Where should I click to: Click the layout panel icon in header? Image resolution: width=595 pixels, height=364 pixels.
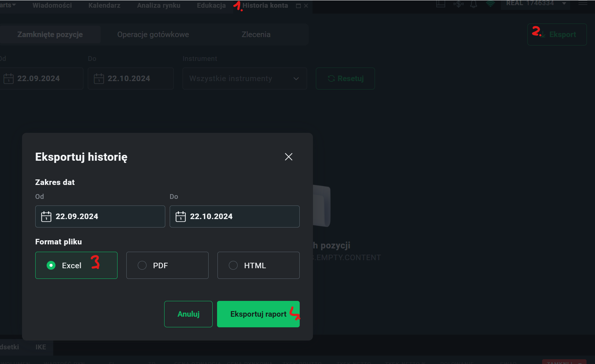[x=441, y=4]
